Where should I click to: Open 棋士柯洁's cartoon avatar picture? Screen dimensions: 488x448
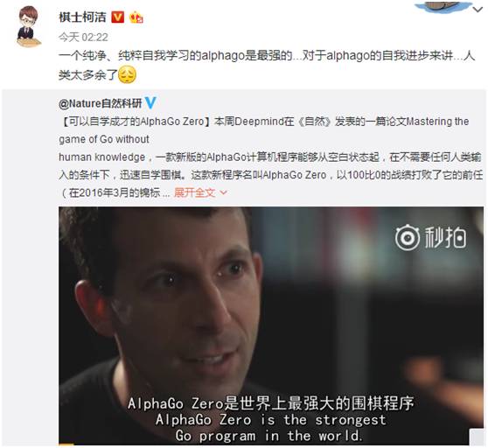point(29,27)
